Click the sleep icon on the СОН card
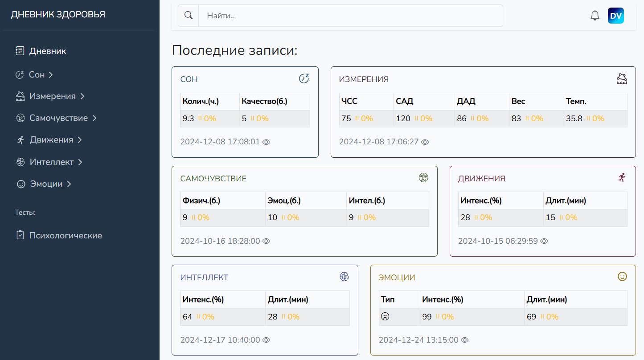Image resolution: width=644 pixels, height=360 pixels. 304,78
